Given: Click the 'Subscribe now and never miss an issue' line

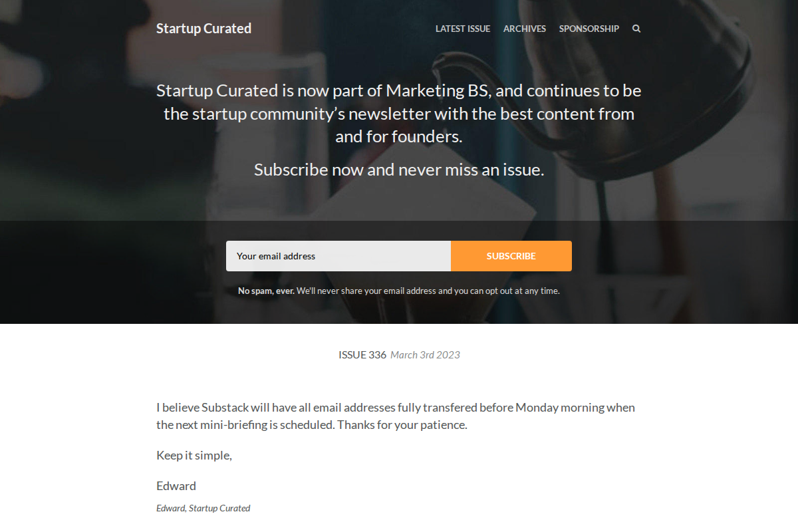Looking at the screenshot, I should 399,170.
